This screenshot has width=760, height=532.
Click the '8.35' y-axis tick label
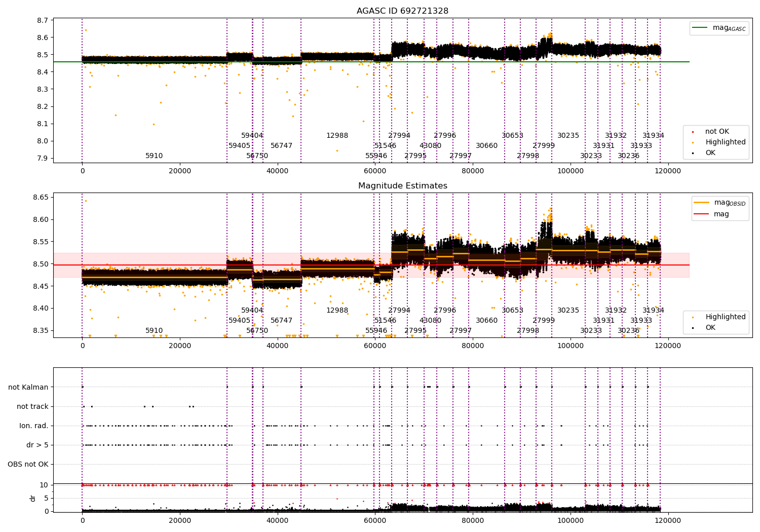click(41, 331)
